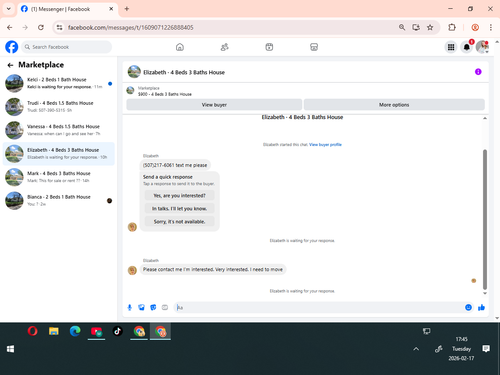
Task: Open Chrome's three-dot menu
Action: pyautogui.click(x=491, y=27)
